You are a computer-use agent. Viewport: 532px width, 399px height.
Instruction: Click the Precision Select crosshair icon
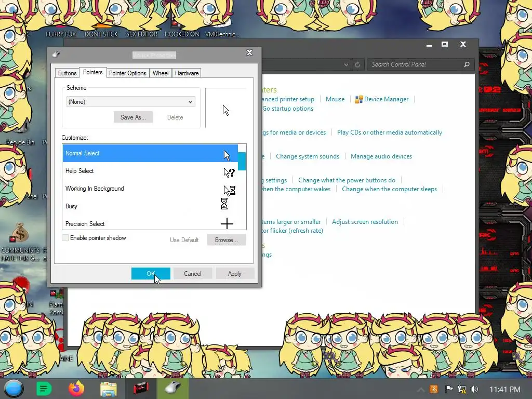(x=227, y=223)
